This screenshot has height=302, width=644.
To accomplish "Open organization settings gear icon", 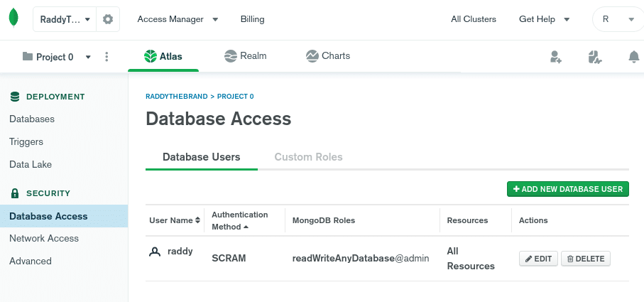I will pyautogui.click(x=108, y=19).
